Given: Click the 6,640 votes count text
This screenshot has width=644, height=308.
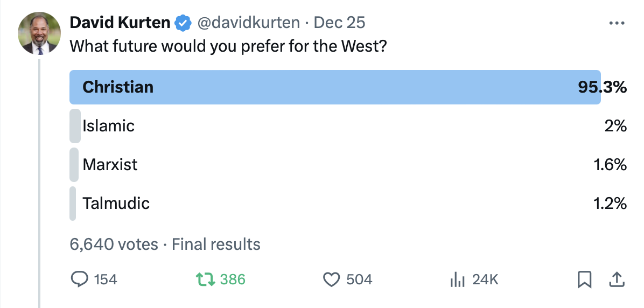Looking at the screenshot, I should tap(114, 244).
